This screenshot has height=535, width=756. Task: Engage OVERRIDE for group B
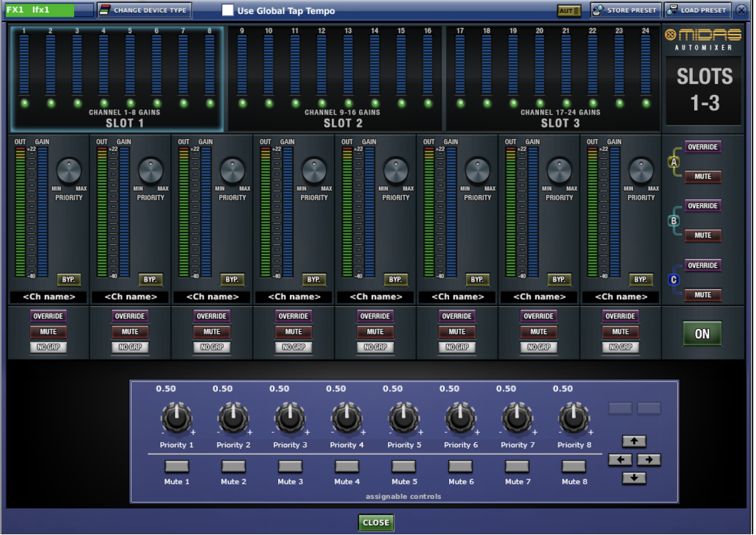[x=702, y=206]
